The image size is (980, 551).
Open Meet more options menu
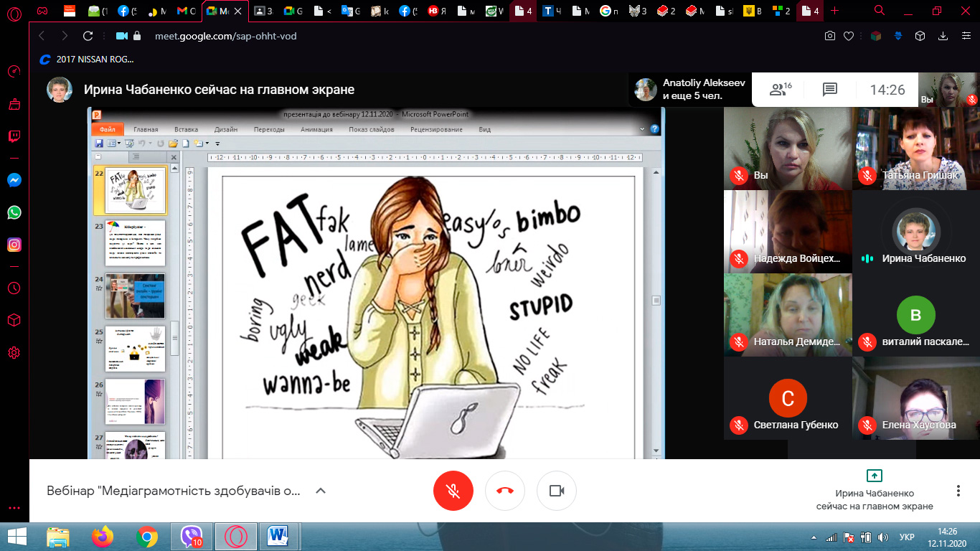[958, 491]
